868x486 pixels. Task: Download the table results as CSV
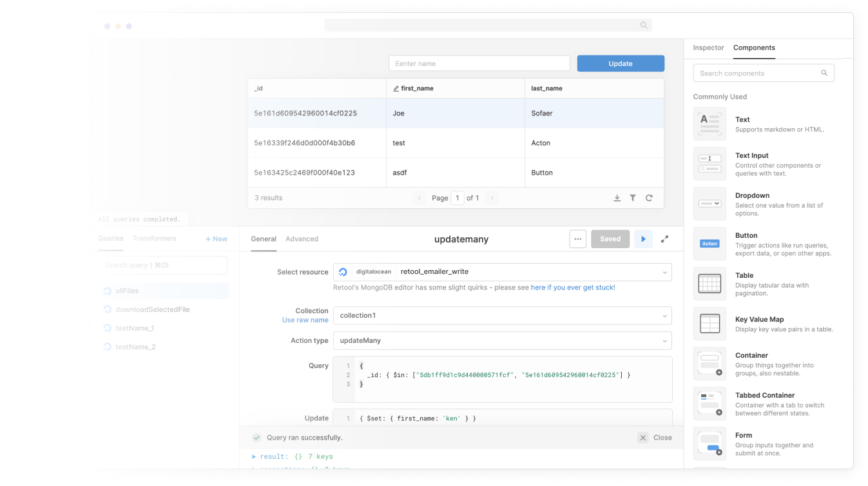point(617,198)
